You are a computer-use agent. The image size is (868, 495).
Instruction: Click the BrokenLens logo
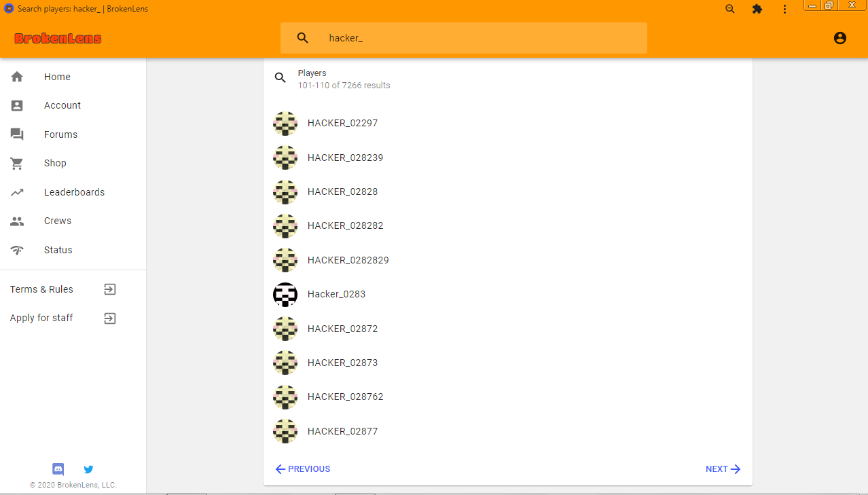58,39
